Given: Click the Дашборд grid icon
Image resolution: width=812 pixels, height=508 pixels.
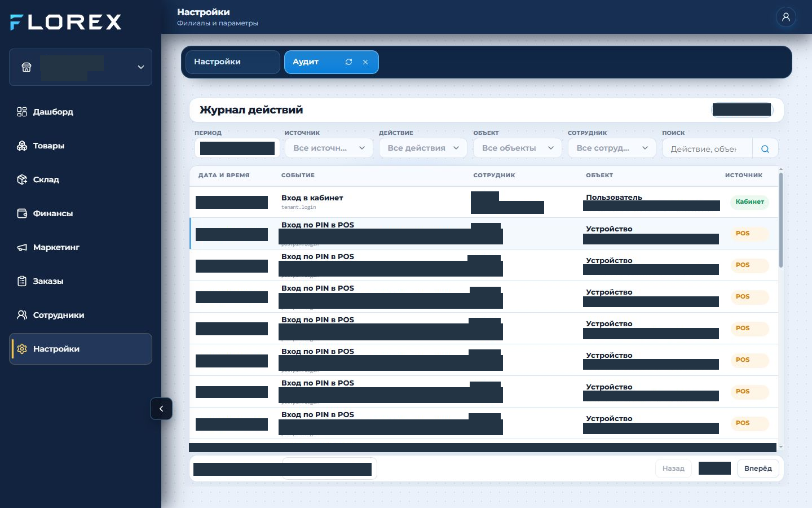Looking at the screenshot, I should (x=22, y=112).
